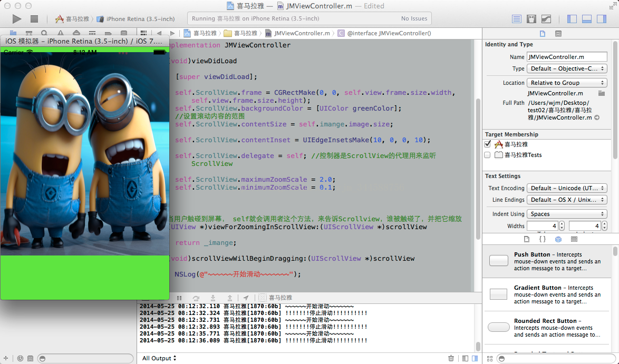The image size is (619, 364).
Task: Switch library to icon grid view
Action: (x=490, y=359)
